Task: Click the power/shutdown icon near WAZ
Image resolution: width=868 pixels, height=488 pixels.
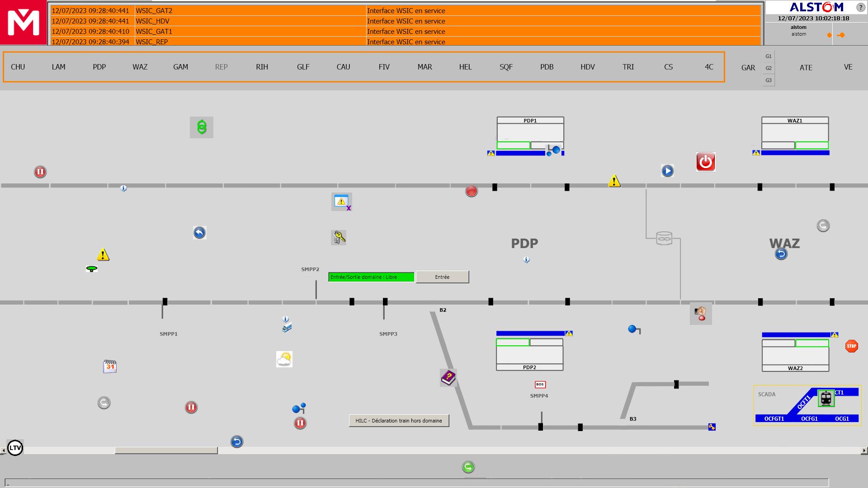Action: [x=705, y=162]
